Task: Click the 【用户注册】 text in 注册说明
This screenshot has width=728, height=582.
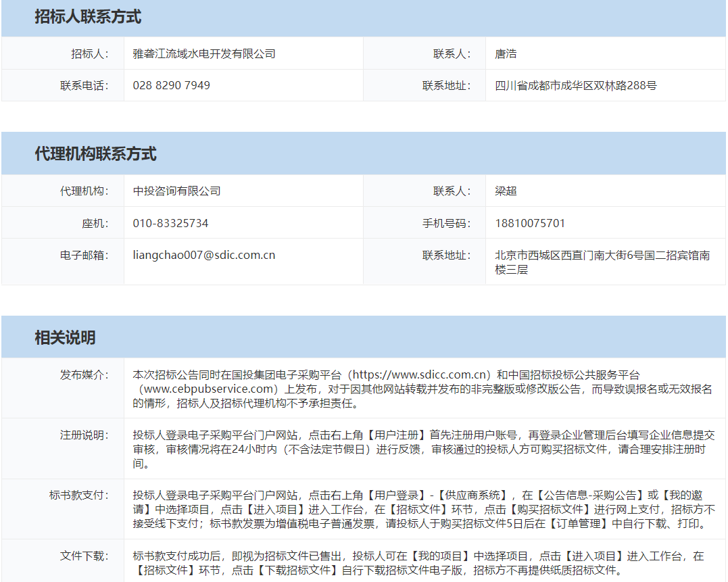Action: click(x=396, y=435)
